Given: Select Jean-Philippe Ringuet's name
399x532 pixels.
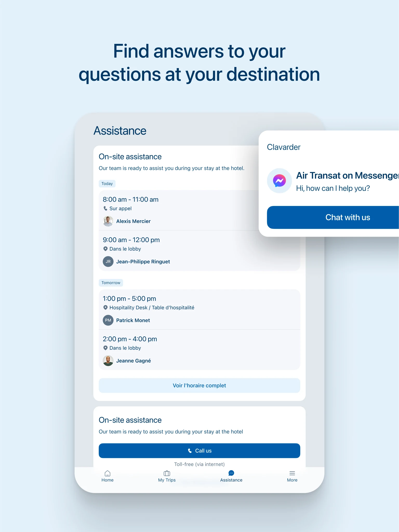Looking at the screenshot, I should pos(143,262).
